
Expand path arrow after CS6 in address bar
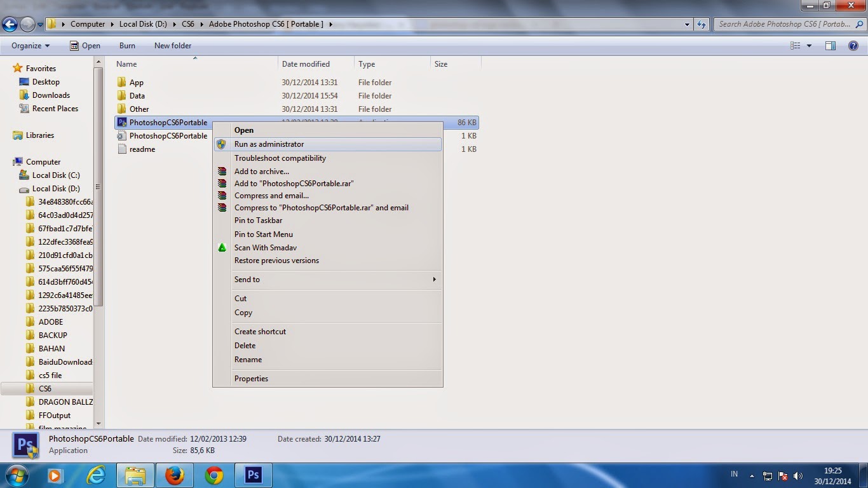click(201, 24)
